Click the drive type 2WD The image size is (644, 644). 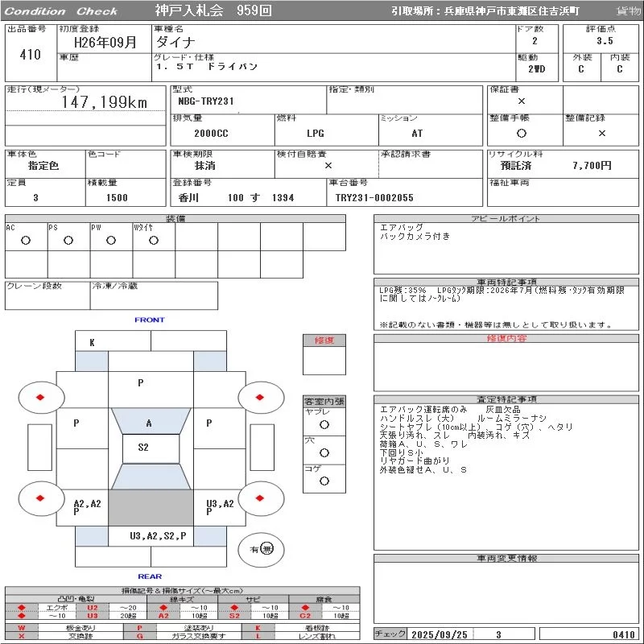(537, 69)
